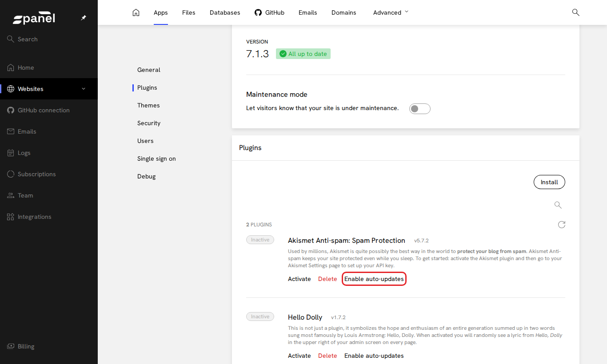The height and width of the screenshot is (364, 607).
Task: Go to Emails in the sidebar
Action: (49, 131)
